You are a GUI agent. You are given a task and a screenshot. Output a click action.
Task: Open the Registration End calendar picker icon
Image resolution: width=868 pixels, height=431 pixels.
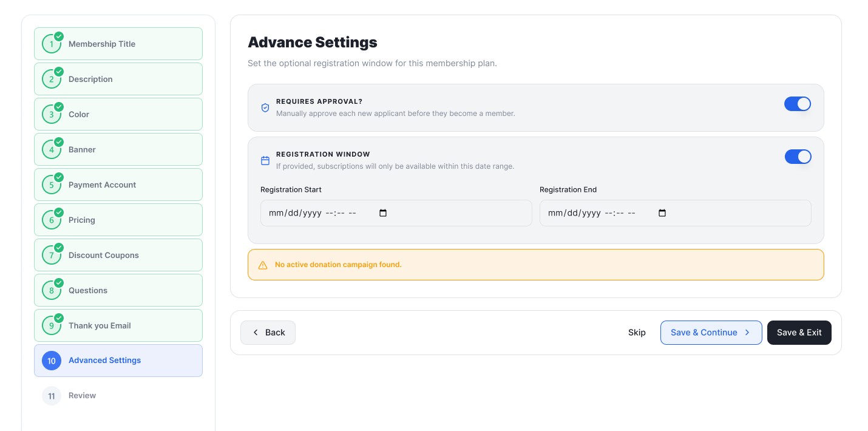(x=662, y=213)
